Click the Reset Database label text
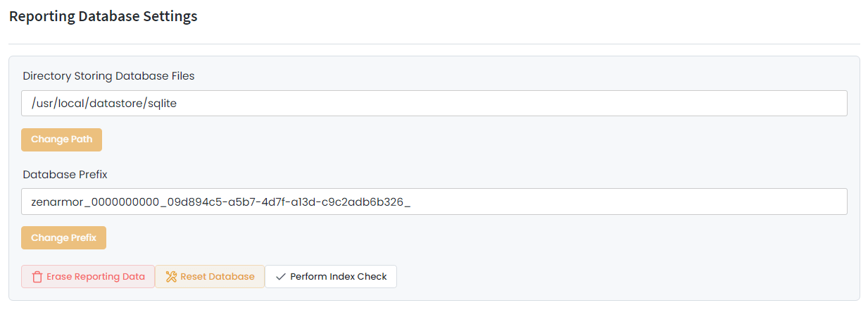 tap(218, 277)
